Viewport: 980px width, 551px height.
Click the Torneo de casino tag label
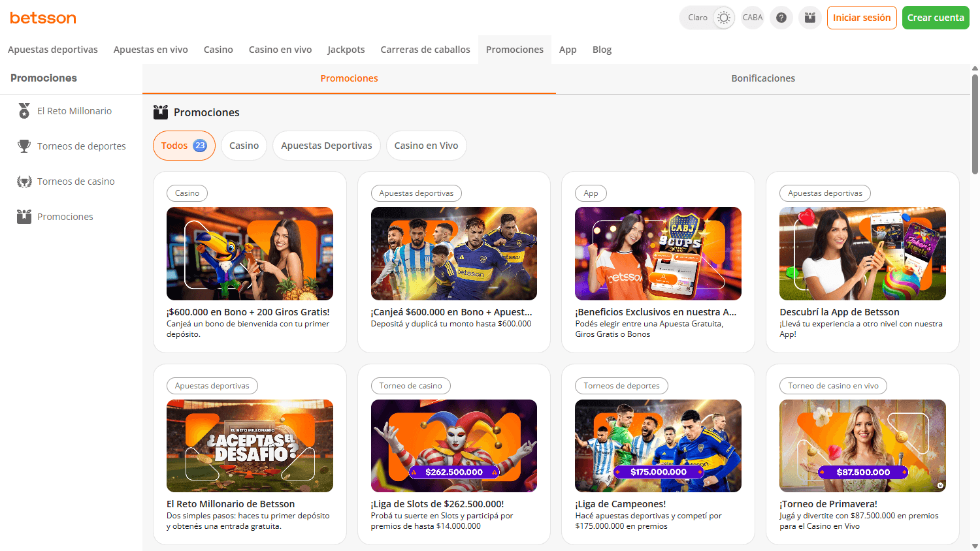(410, 386)
